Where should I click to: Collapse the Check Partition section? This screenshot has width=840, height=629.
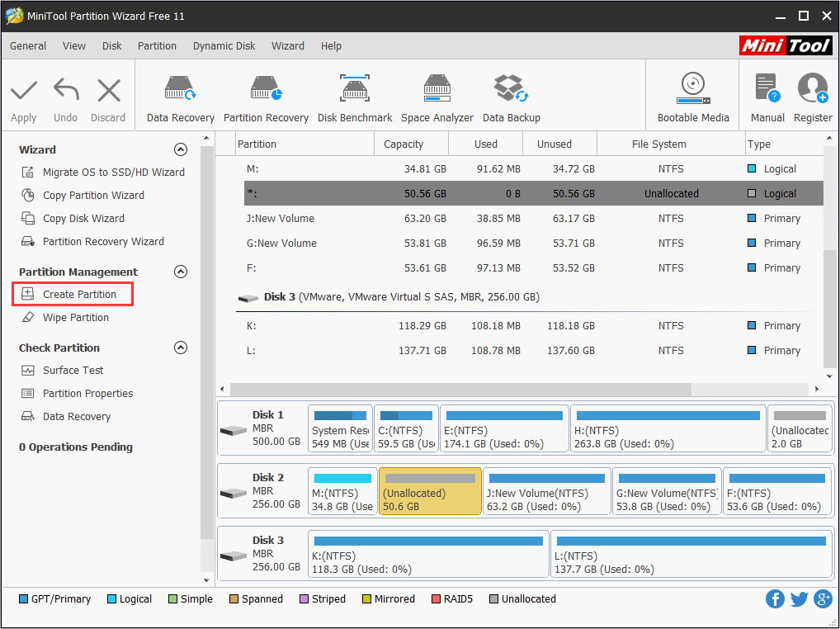[x=181, y=348]
